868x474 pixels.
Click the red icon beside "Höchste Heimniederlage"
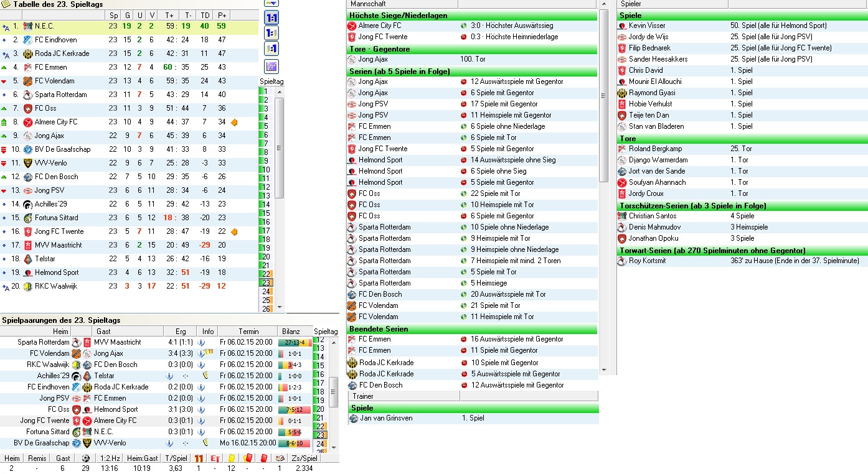tap(463, 37)
